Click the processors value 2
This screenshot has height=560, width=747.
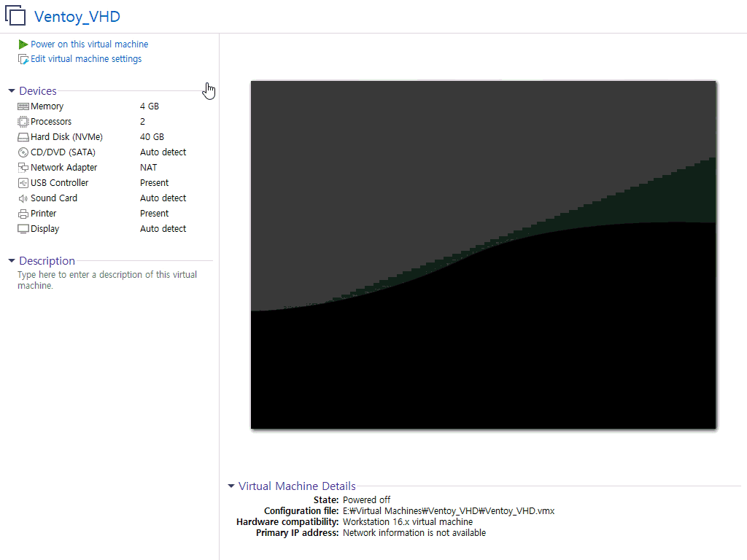pos(142,122)
